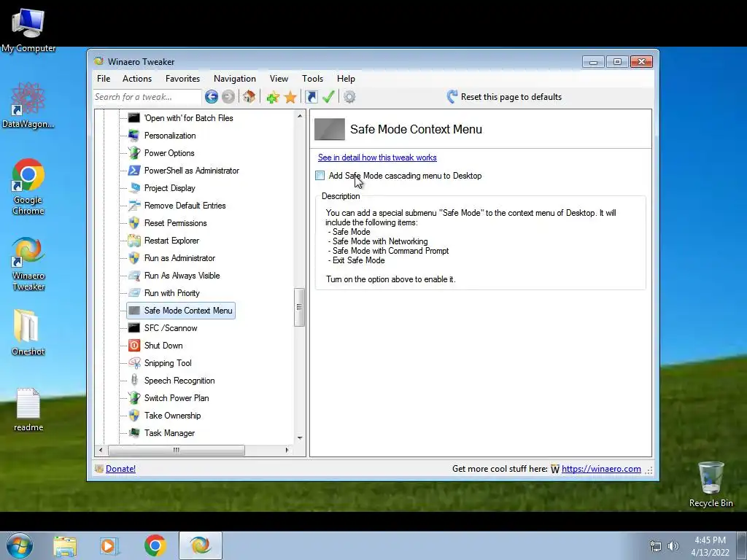Click the greyed Forward navigation arrow
Viewport: 747px width, 560px height.
click(228, 97)
